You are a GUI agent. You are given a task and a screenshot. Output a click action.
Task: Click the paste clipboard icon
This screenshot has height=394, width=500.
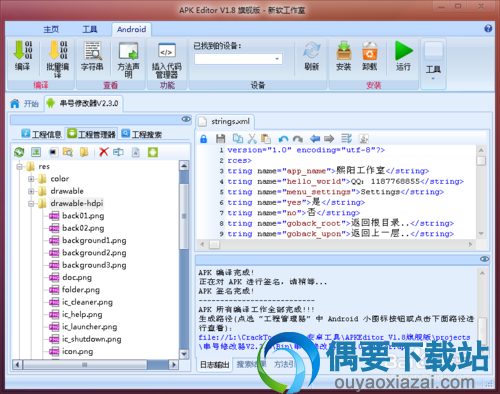[x=266, y=138]
